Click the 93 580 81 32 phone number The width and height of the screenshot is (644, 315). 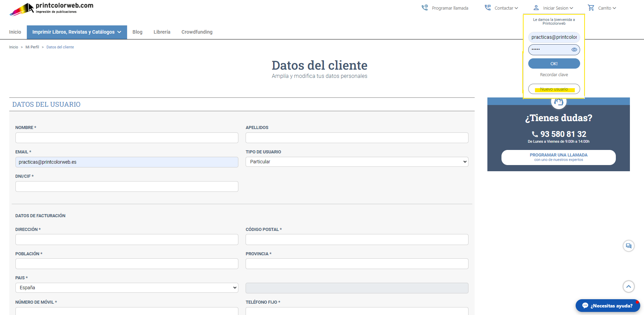click(x=563, y=134)
